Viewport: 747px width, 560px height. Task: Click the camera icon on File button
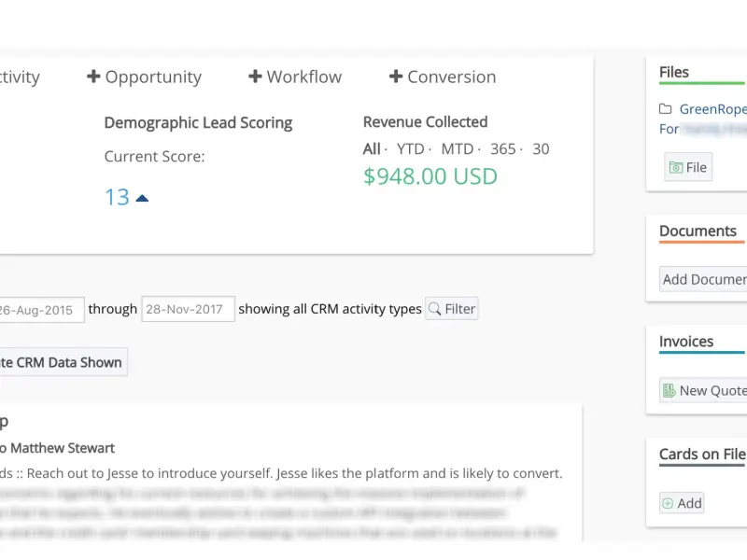[x=675, y=168]
